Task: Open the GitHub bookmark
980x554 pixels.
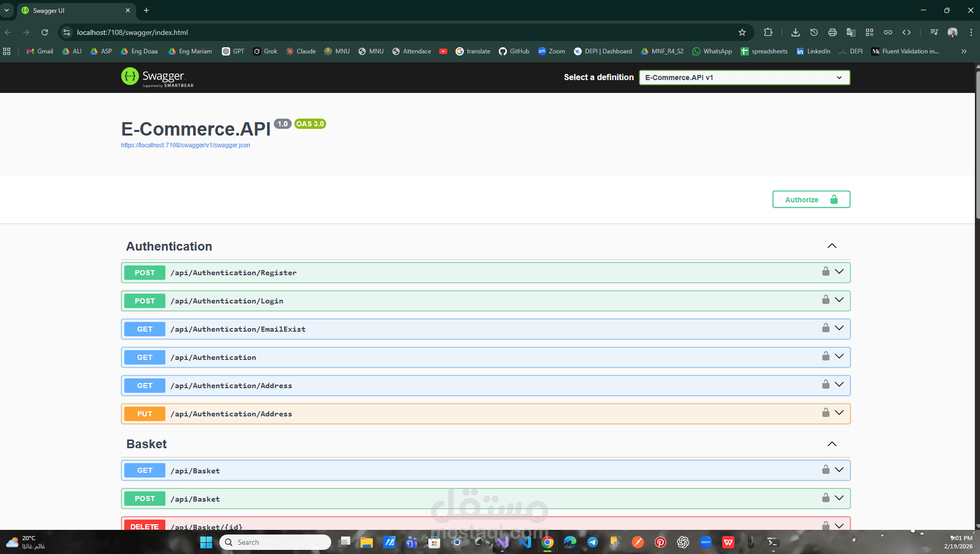Action: click(513, 51)
